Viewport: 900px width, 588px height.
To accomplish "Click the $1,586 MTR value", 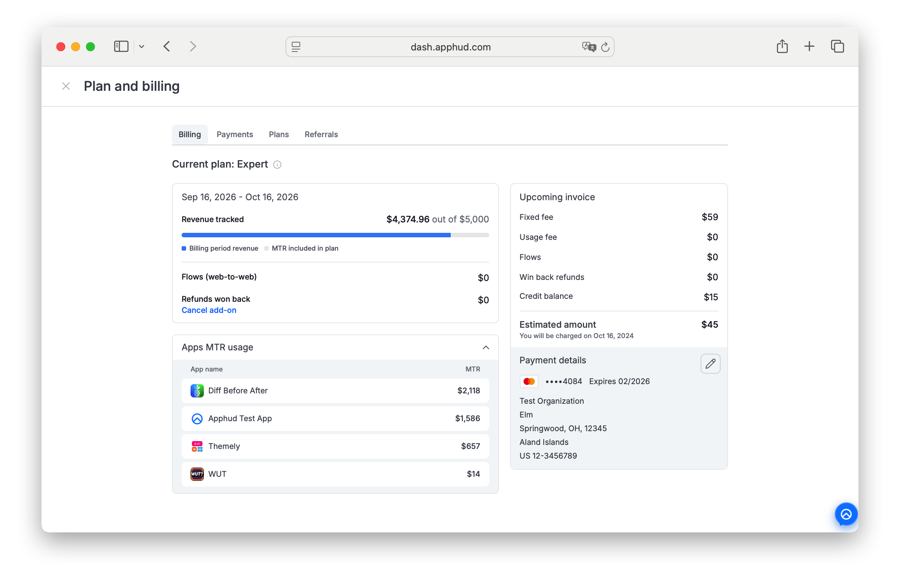I will click(467, 419).
